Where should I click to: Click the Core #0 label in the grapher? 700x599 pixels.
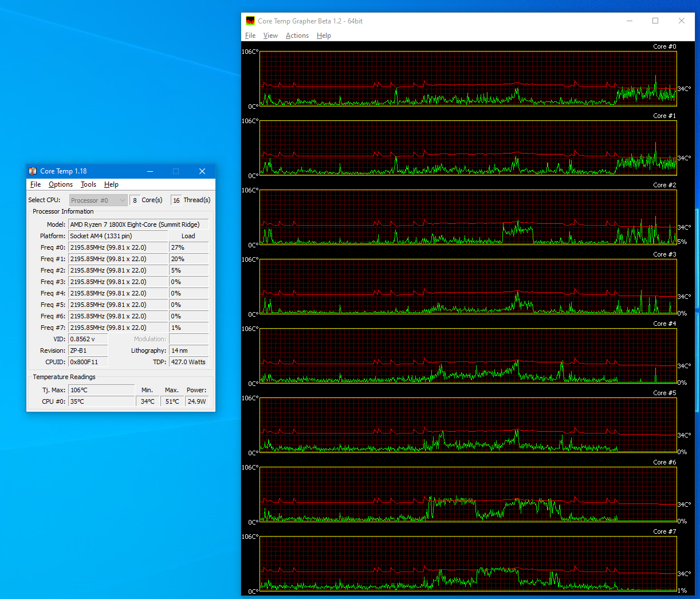pos(664,46)
